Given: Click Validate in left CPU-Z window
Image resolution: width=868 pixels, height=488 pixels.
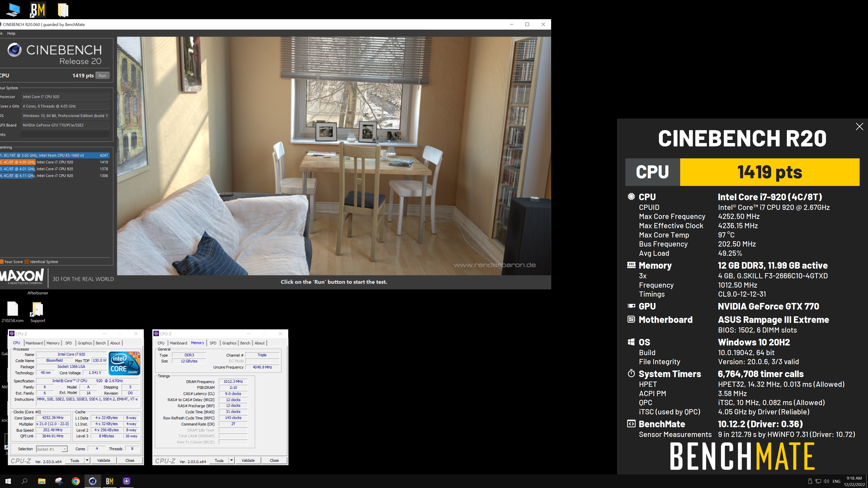Looking at the screenshot, I should [104, 460].
